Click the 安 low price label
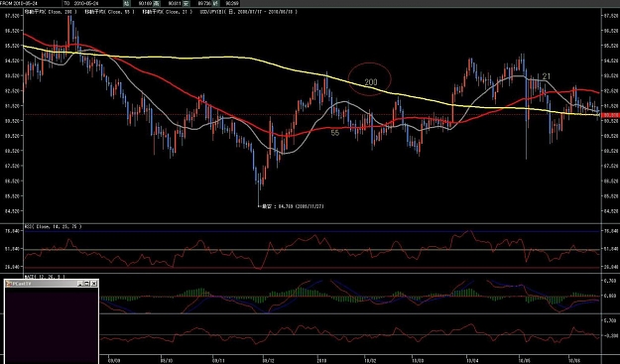620x364 pixels. (186, 3)
